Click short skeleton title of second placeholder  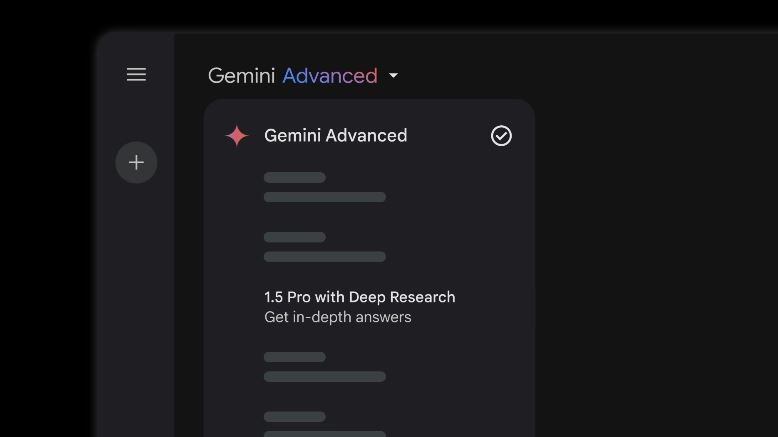click(x=295, y=237)
